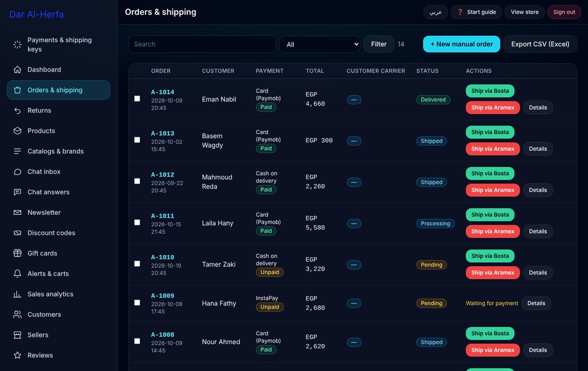Ship order A-1008 via Aramex
The height and width of the screenshot is (371, 588).
[x=493, y=350]
